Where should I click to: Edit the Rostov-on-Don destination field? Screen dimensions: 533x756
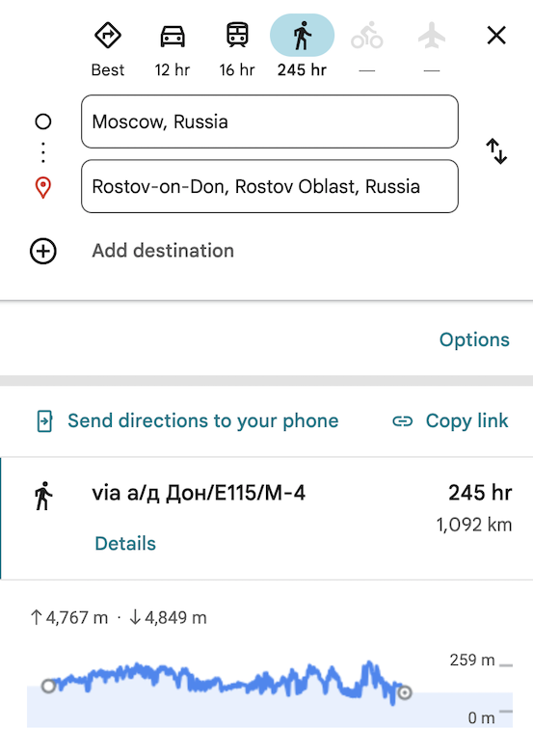click(x=270, y=186)
